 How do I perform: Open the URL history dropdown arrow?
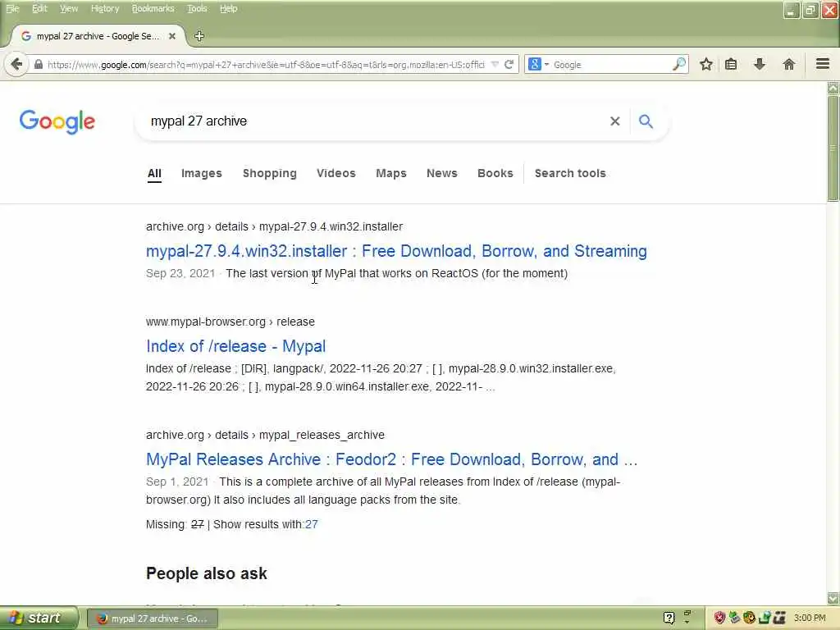click(495, 65)
